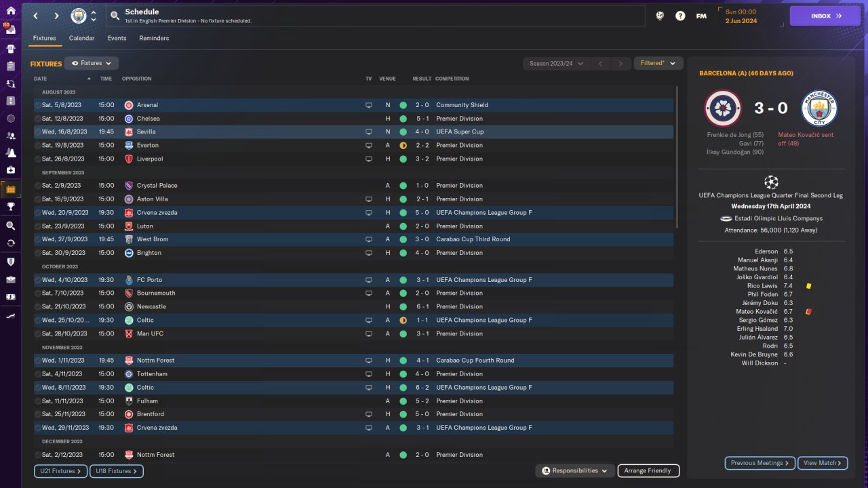Click the Manchester City badge in header
868x488 pixels.
pyautogui.click(x=79, y=16)
